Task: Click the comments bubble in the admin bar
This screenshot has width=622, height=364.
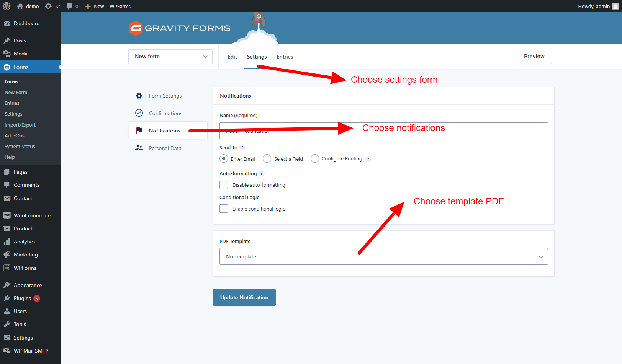Action: [x=69, y=6]
